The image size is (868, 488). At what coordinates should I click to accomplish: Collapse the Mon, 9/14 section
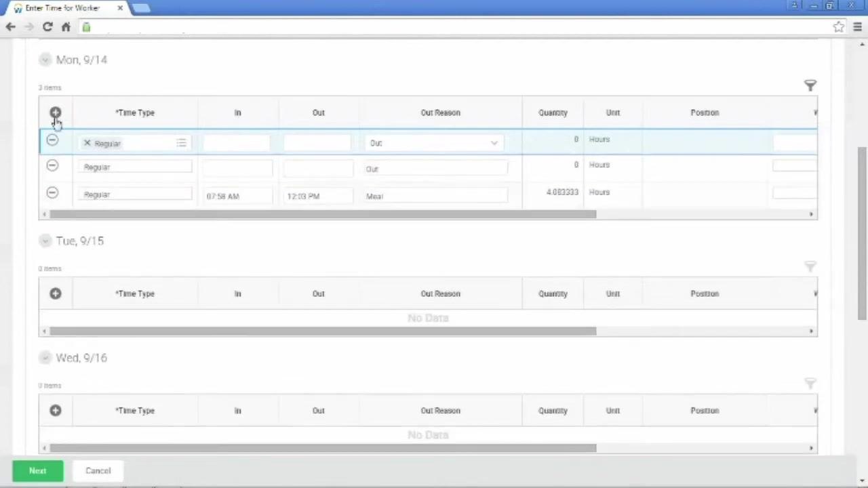tap(45, 60)
